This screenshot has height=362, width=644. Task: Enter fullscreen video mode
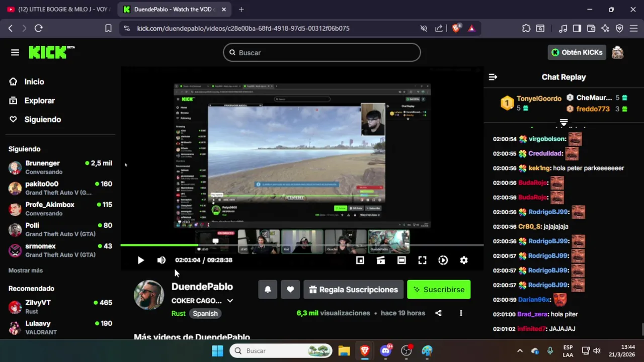tap(422, 260)
